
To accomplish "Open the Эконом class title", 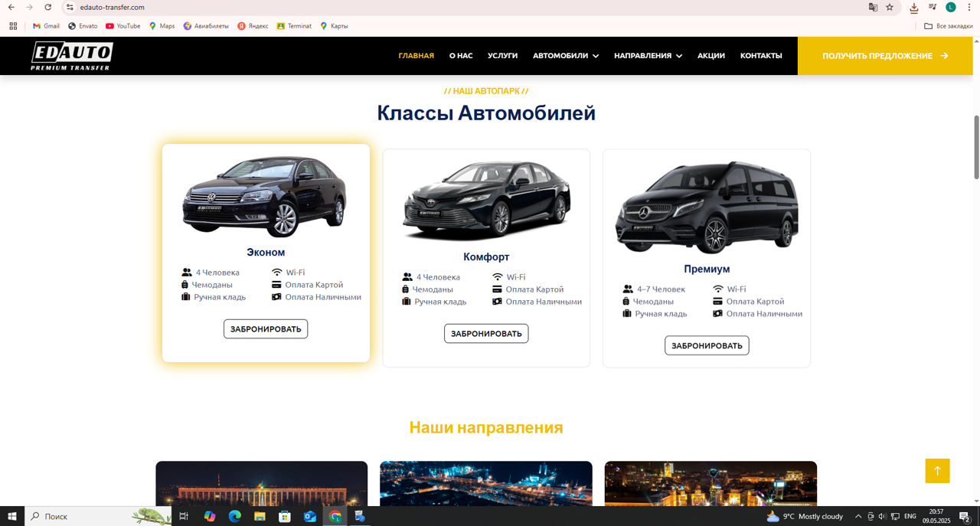I will pos(266,252).
